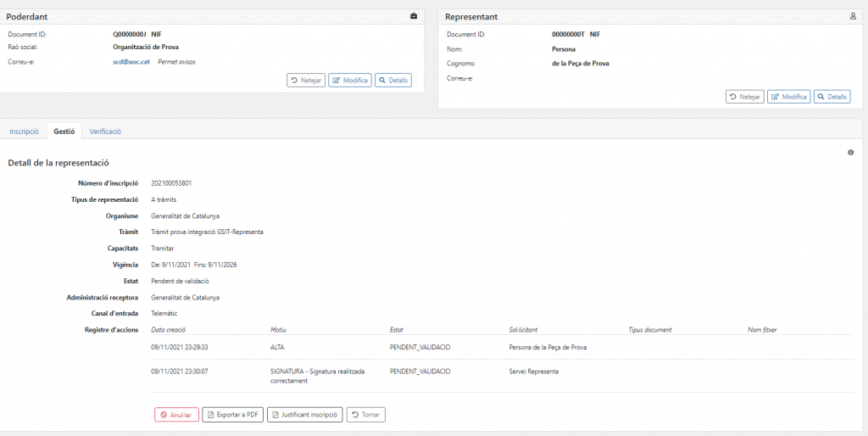
Task: Click the Justificant inscripció button
Action: coord(304,415)
